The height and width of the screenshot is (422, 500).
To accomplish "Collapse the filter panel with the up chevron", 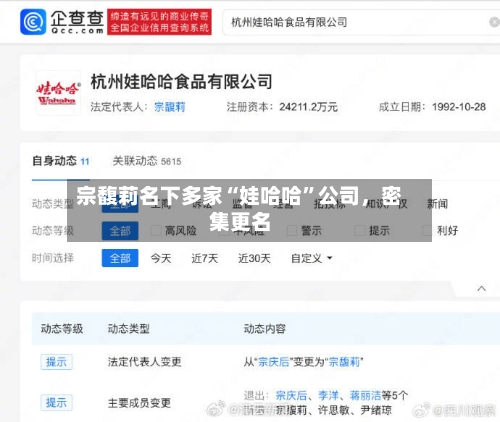I will tap(481, 288).
